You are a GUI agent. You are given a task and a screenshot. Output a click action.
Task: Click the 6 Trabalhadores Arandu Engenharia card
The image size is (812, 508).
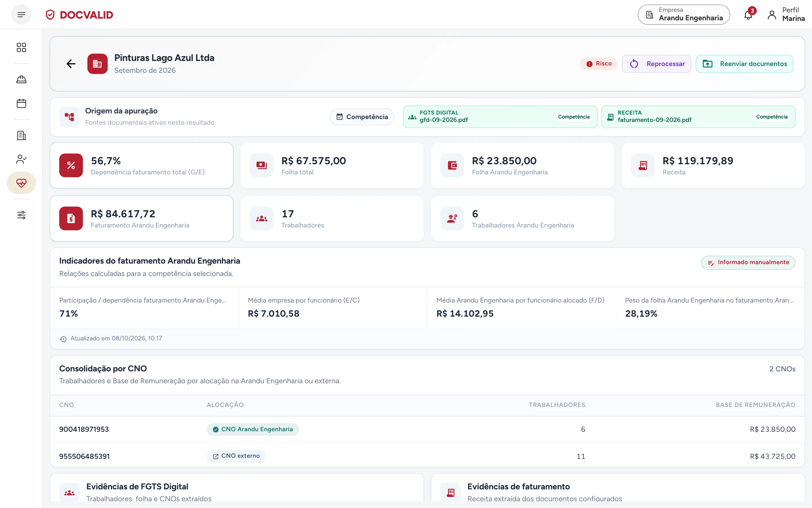[x=523, y=218]
